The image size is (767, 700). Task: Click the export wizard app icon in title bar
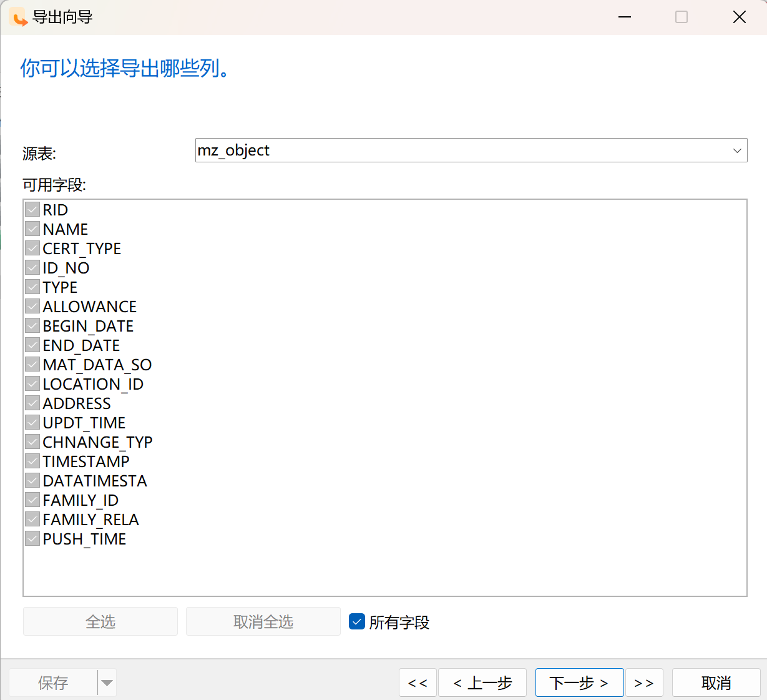tap(19, 17)
